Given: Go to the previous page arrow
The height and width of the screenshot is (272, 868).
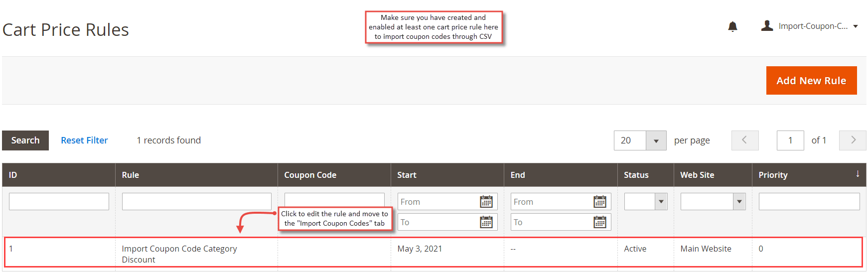Looking at the screenshot, I should tap(745, 140).
